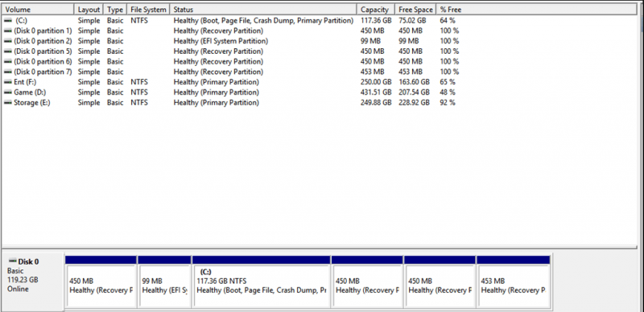The width and height of the screenshot is (644, 312).
Task: Click the NTFS file system cell for Storage (E:)
Action: tap(139, 103)
